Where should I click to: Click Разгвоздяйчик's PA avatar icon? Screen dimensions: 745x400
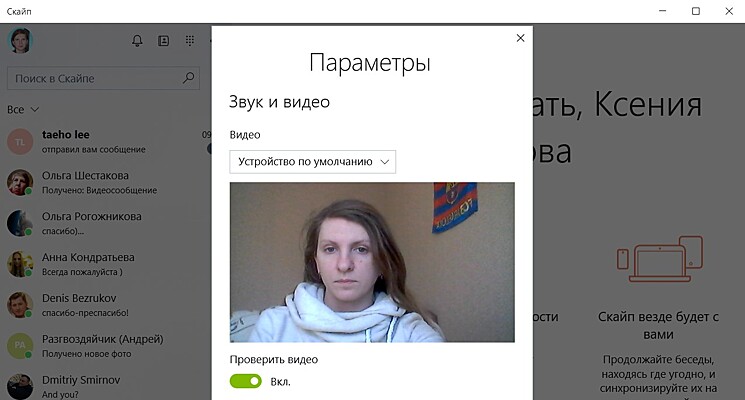pos(20,345)
